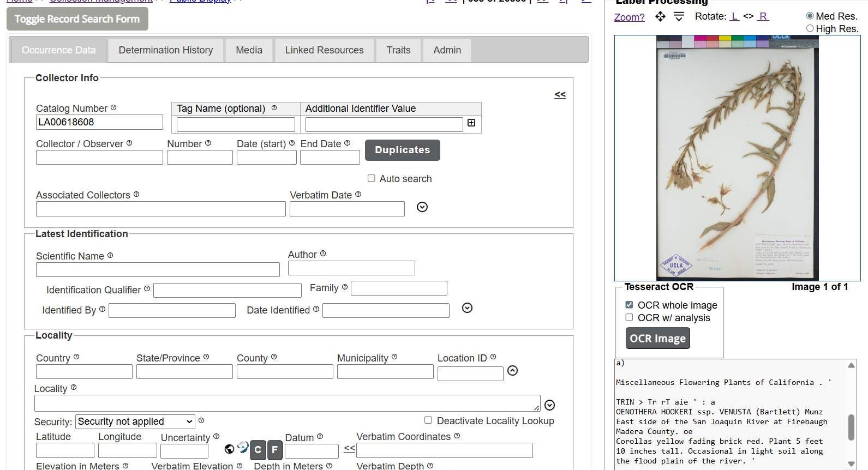Click the Duplicates button
The width and height of the screenshot is (868, 470).
(402, 150)
